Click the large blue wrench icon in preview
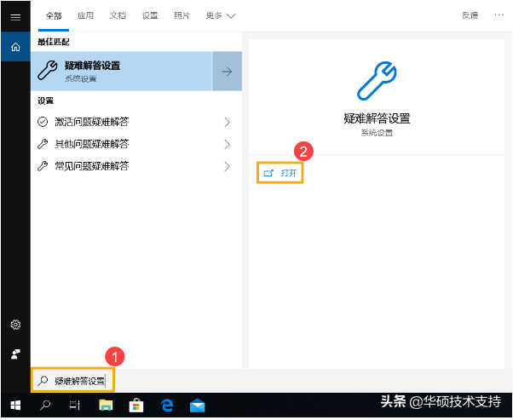This screenshot has height=420, width=513. (x=377, y=80)
